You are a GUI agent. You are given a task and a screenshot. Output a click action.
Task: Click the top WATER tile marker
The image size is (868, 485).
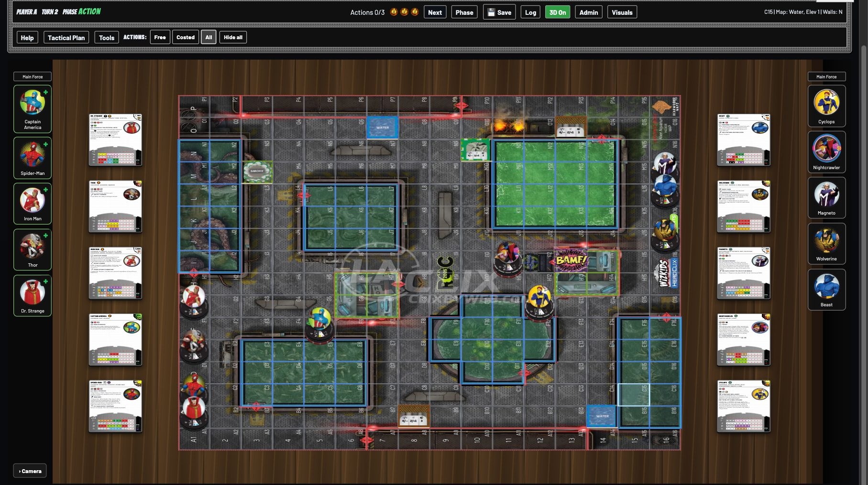tap(383, 128)
